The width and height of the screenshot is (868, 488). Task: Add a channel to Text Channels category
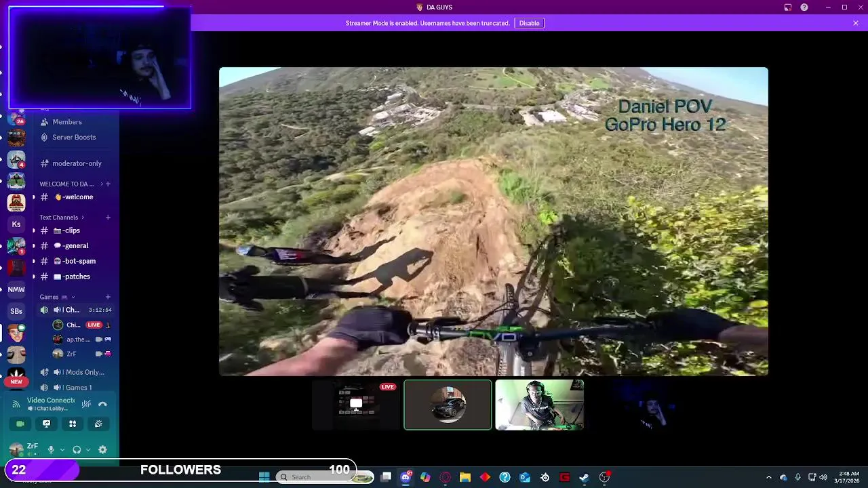pos(108,218)
